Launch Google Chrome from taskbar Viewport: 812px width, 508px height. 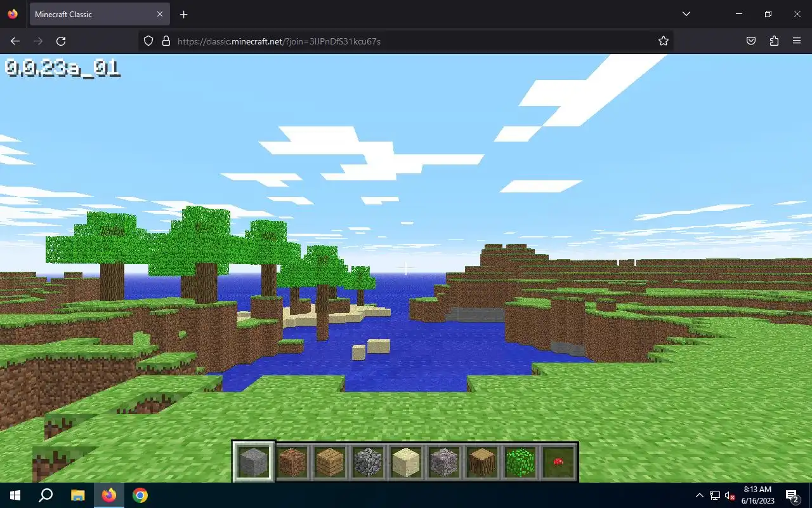pyautogui.click(x=140, y=495)
